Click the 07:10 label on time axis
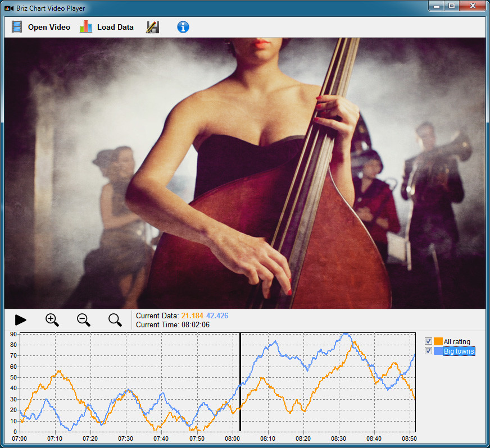The image size is (490, 448). pos(55,438)
